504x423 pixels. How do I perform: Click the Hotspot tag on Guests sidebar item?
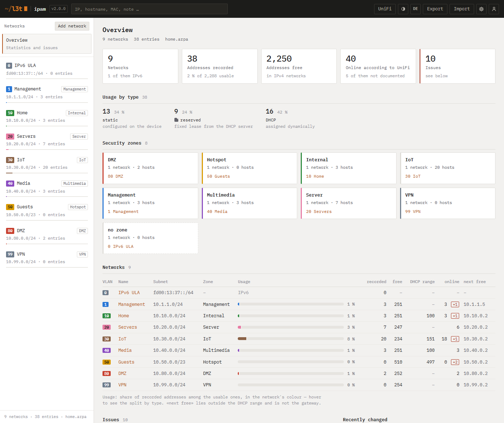click(x=78, y=207)
